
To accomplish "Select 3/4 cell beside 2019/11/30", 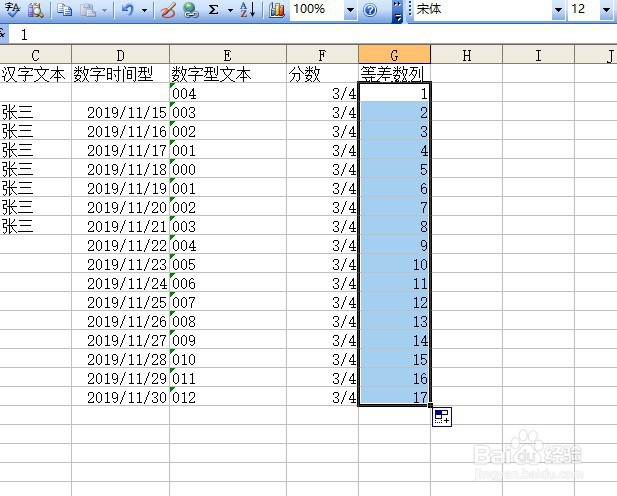I will pyautogui.click(x=322, y=397).
